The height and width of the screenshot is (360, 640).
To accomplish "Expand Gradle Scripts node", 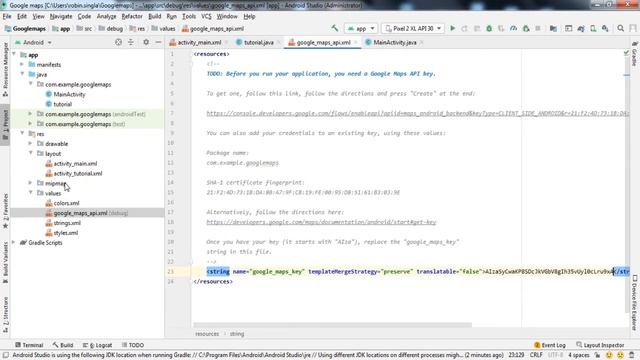I will coord(14,242).
